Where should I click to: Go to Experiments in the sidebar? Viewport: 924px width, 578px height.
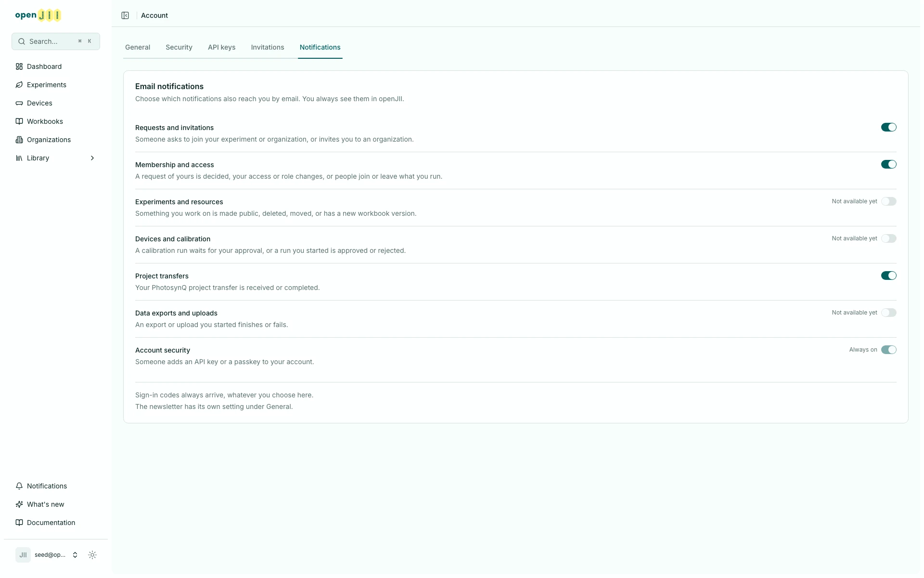pos(56,85)
